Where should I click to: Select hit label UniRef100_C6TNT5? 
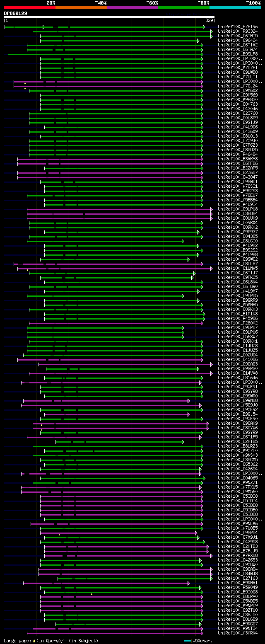click(x=238, y=36)
